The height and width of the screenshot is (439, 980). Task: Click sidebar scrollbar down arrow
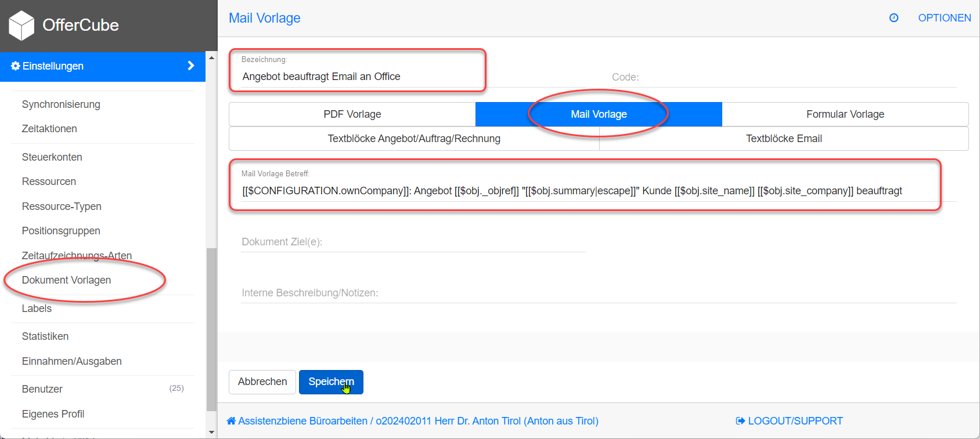[211, 432]
